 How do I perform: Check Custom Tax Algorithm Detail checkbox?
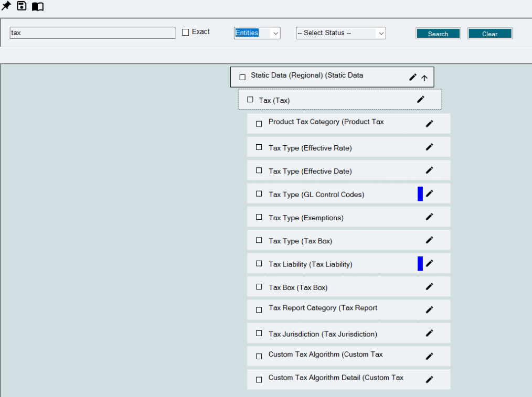tap(259, 380)
